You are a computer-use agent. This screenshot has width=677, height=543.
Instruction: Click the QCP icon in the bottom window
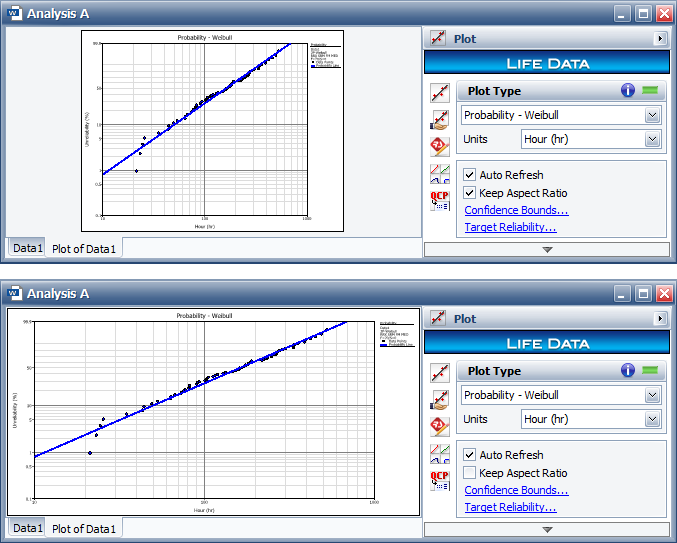(439, 481)
